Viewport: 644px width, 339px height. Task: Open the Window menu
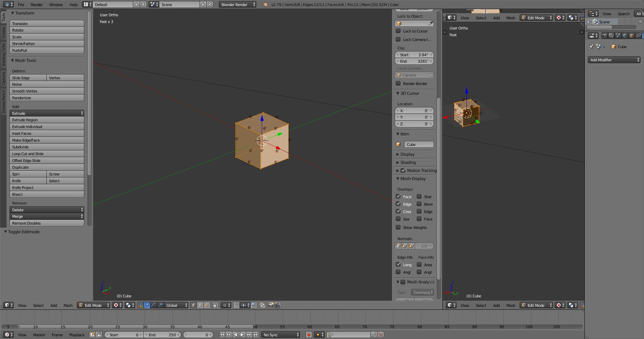(x=56, y=4)
